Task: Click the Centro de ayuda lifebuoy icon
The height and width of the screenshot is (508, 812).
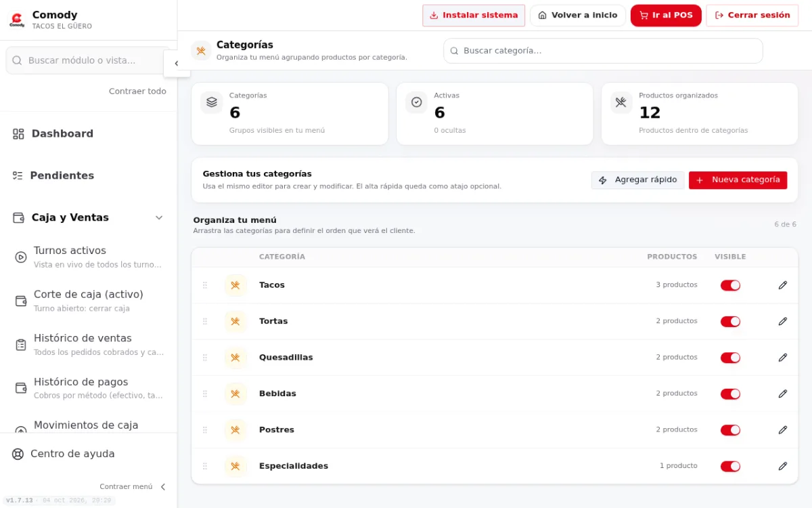Action: (18, 454)
